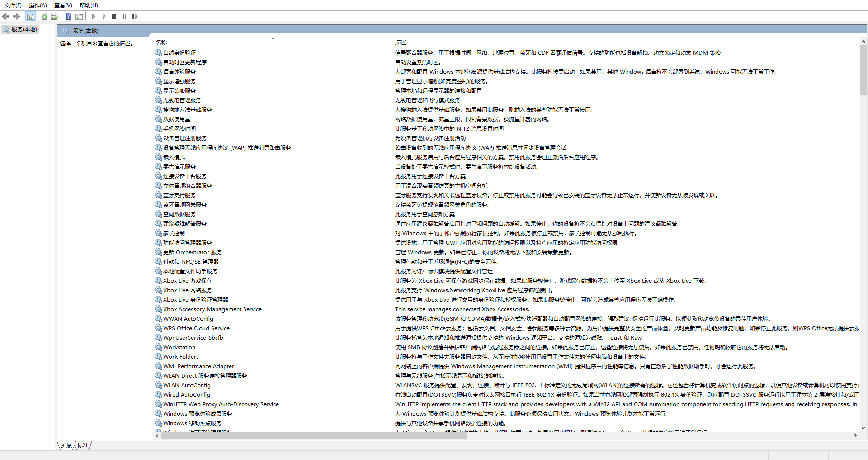The image size is (868, 460).
Task: Click the gear icon beside WLAN AutoConfig
Action: [x=159, y=385]
